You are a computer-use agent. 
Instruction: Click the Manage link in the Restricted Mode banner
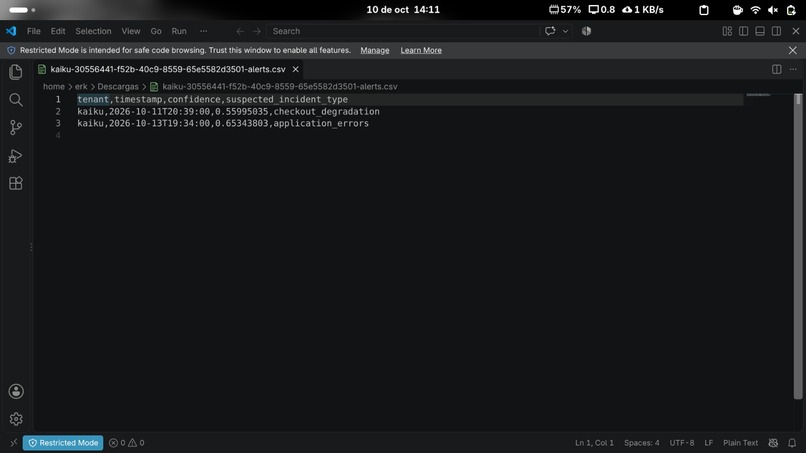[x=375, y=50]
